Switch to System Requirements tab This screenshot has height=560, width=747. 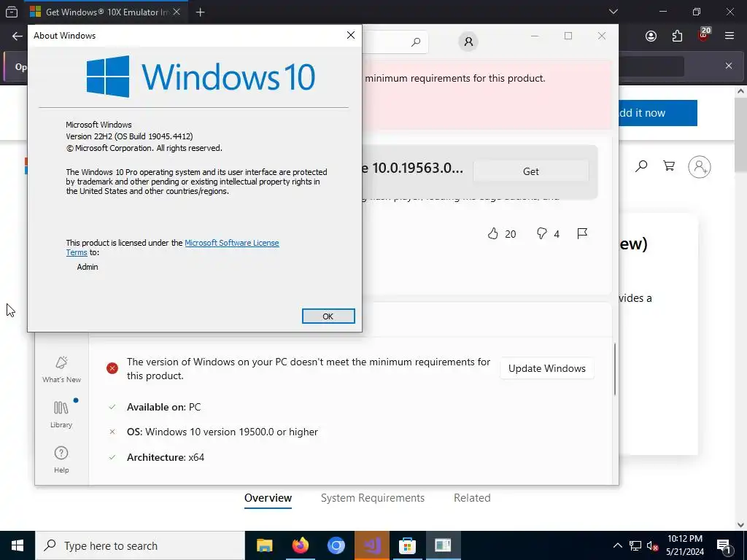[373, 498]
